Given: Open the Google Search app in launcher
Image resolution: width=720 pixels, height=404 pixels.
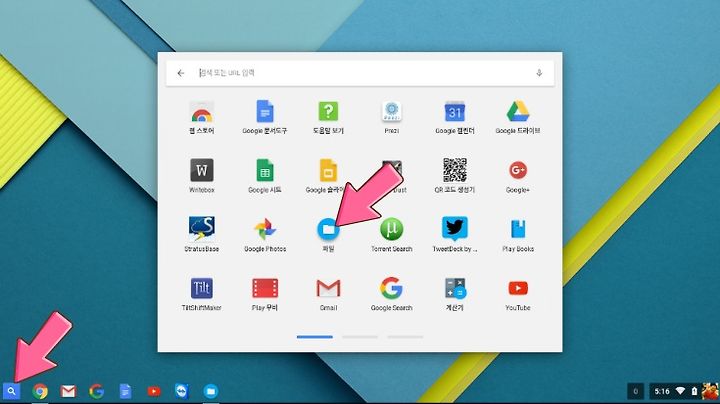Looking at the screenshot, I should (392, 288).
